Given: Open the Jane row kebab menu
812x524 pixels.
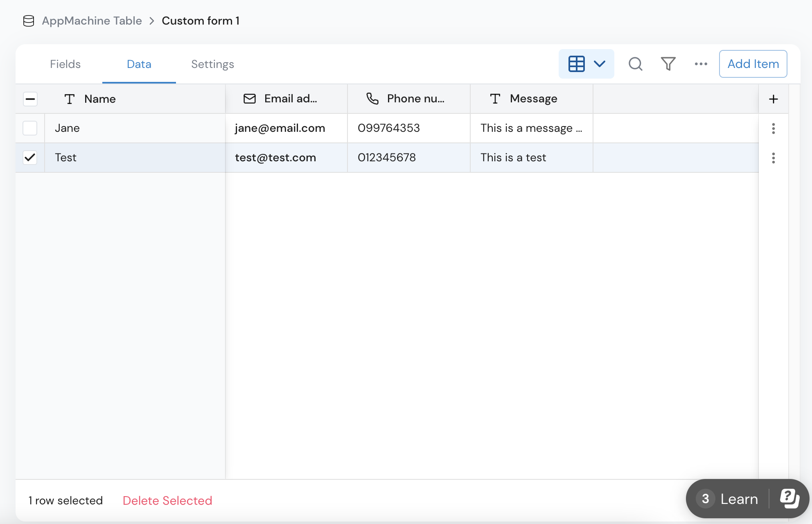Looking at the screenshot, I should (773, 129).
